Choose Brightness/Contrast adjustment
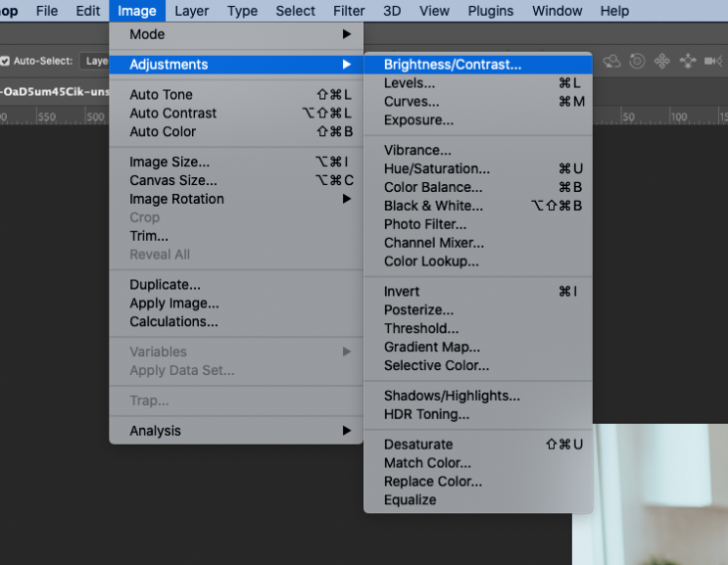This screenshot has height=565, width=728. pyautogui.click(x=478, y=65)
